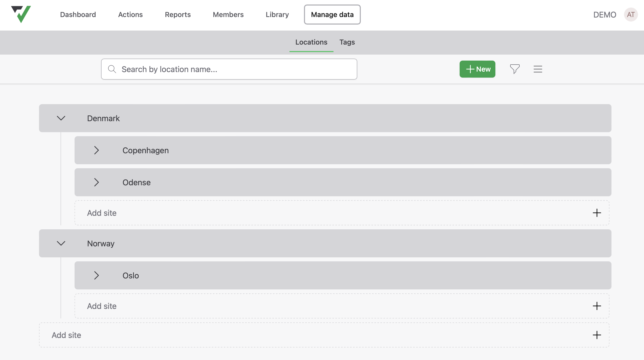Select the Oslo row label

pos(131,275)
